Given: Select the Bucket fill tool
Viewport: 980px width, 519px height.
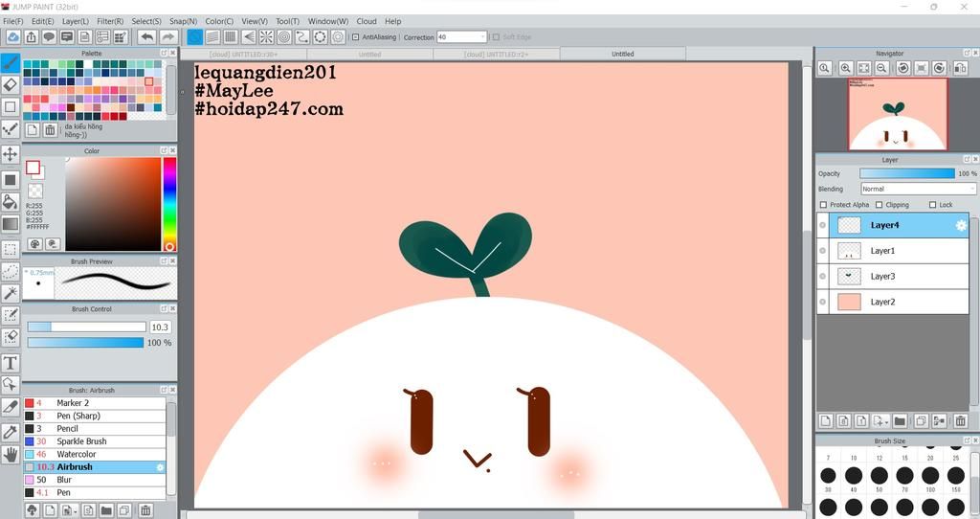Looking at the screenshot, I should pos(10,201).
